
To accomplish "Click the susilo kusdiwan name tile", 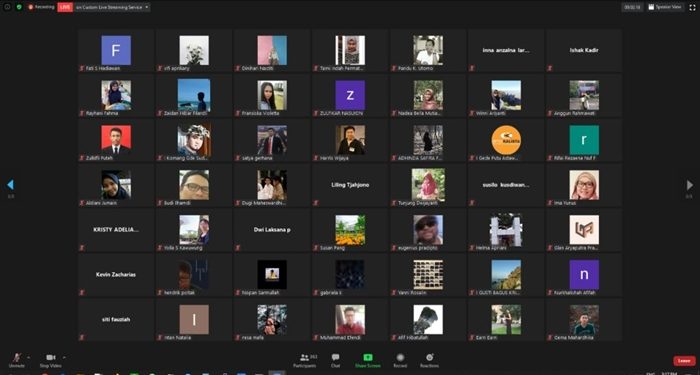I will click(506, 185).
